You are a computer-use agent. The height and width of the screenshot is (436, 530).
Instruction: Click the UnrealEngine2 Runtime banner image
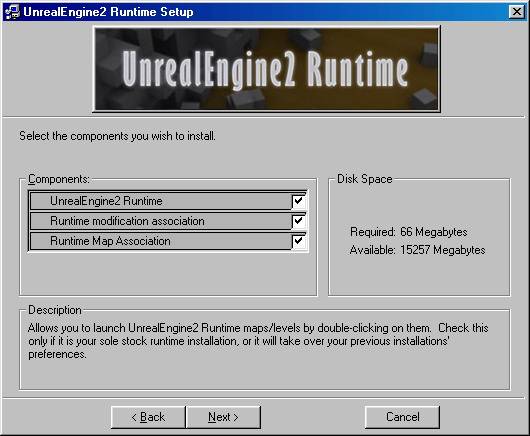[267, 69]
